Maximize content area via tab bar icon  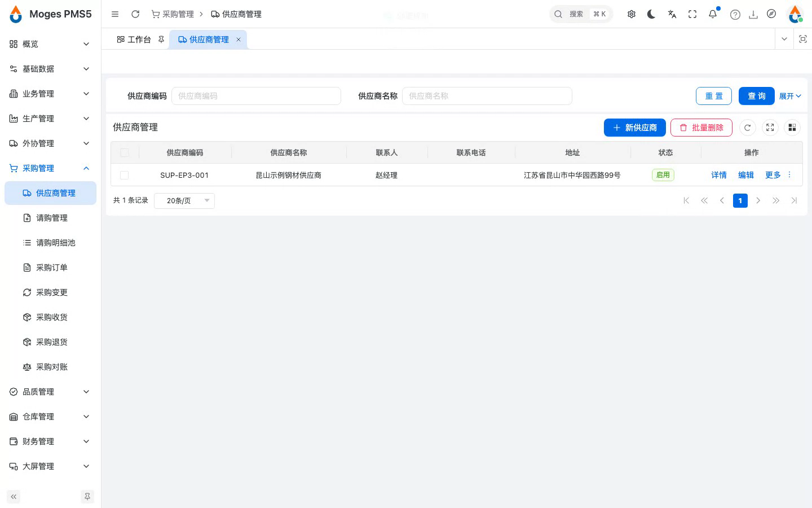pos(803,39)
